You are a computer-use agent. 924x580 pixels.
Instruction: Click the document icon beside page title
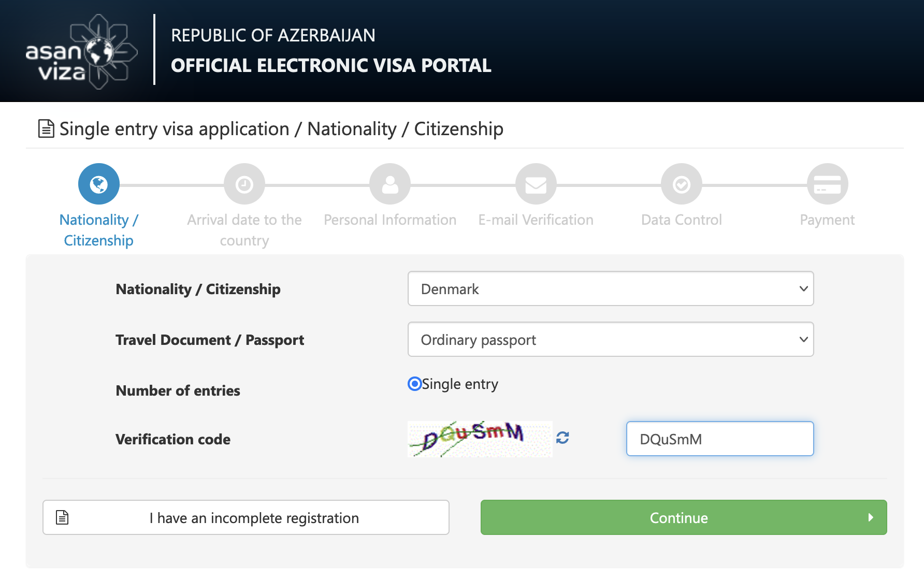coord(46,129)
